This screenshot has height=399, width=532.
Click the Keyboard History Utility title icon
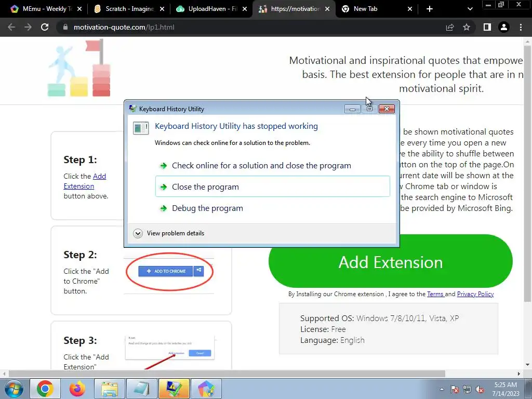pyautogui.click(x=132, y=109)
